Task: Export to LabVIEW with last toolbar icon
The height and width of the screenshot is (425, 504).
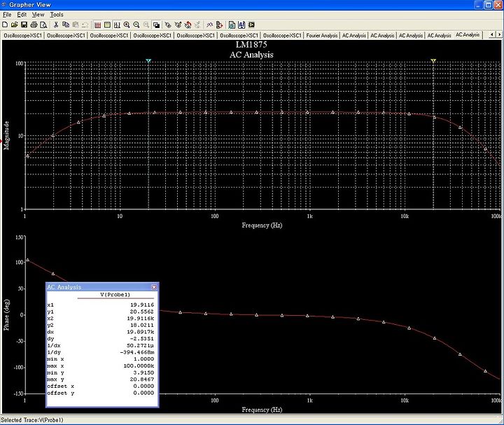Action: (251, 25)
